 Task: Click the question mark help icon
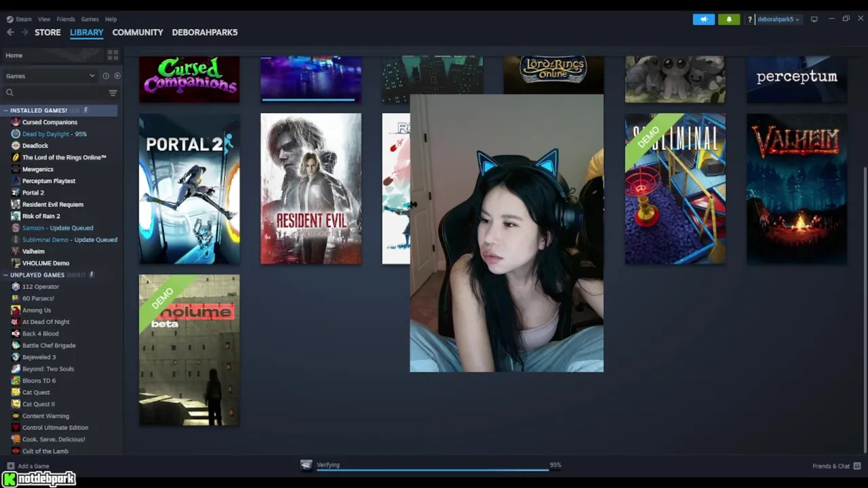click(749, 20)
